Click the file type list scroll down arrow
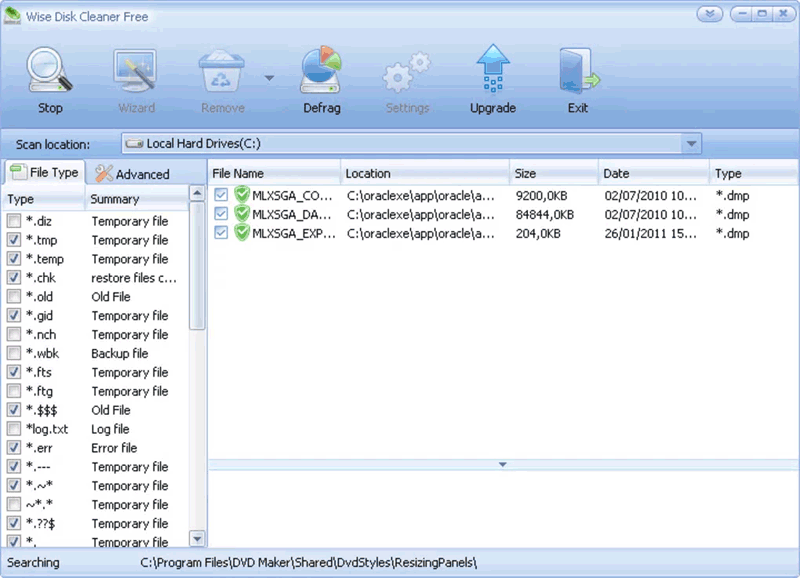Screen dimensions: 800x578 pos(197,538)
